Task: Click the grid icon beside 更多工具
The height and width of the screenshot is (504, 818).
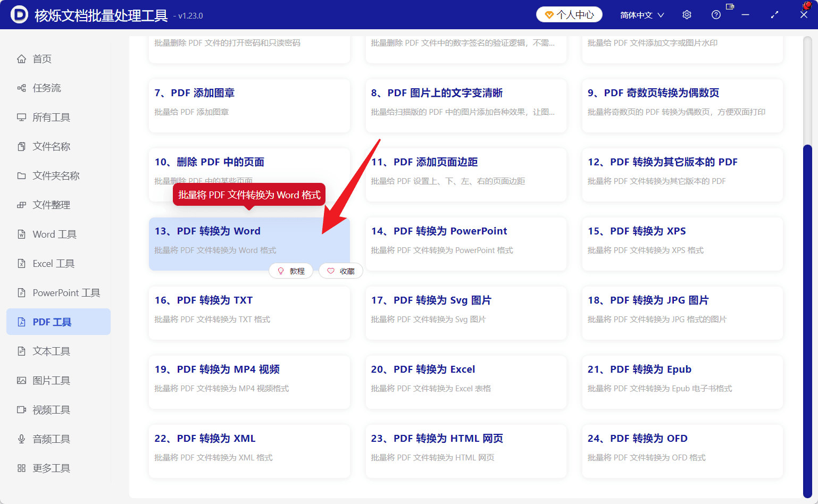Action: click(x=21, y=468)
